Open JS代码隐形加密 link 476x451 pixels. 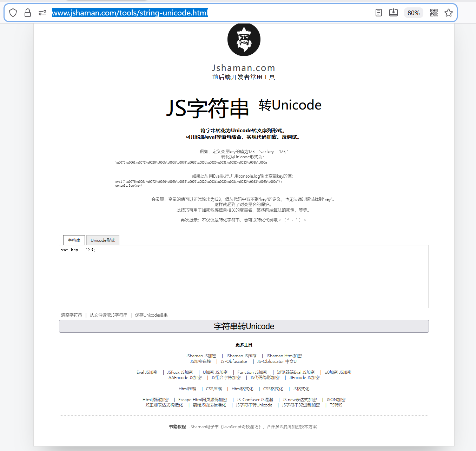coord(265,378)
